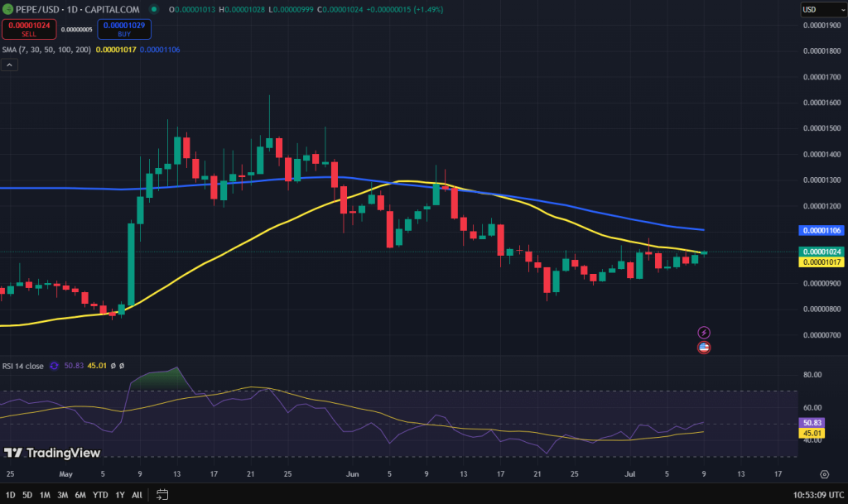Click the Jul date label on time axis

pyautogui.click(x=629, y=474)
